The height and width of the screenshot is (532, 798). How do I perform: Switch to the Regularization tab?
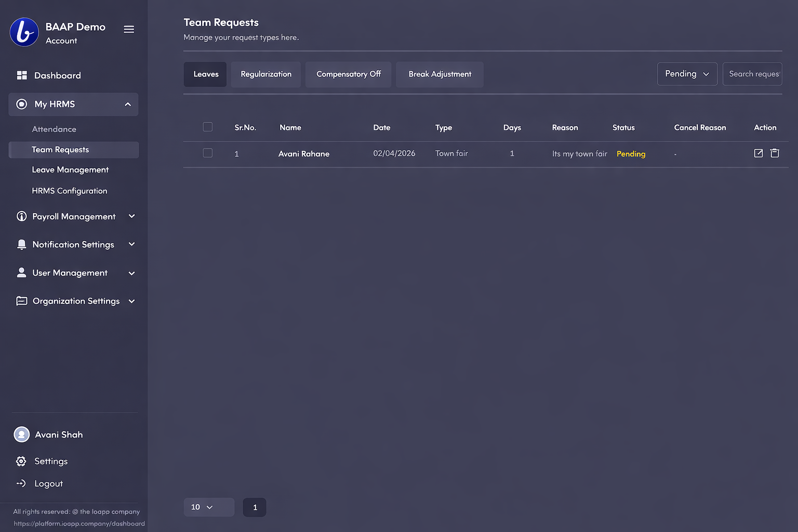[266, 74]
